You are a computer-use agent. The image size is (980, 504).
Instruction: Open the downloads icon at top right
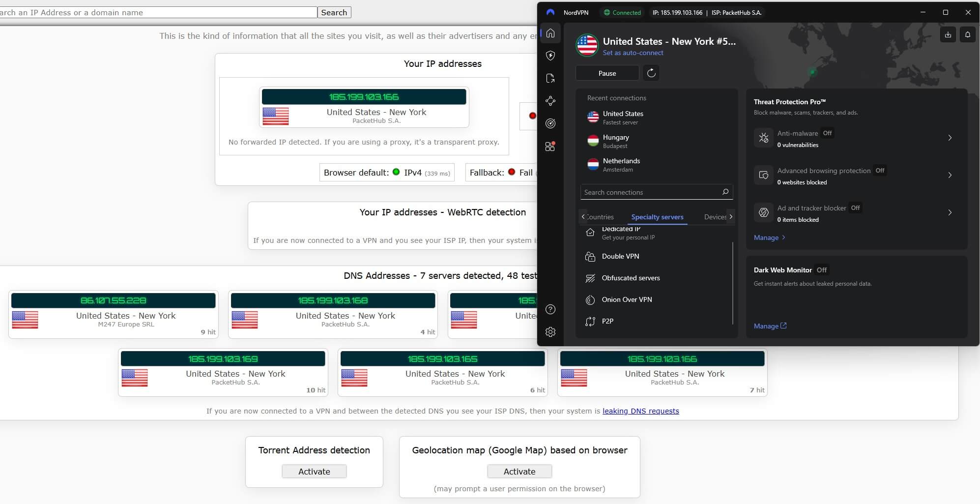[x=948, y=34]
